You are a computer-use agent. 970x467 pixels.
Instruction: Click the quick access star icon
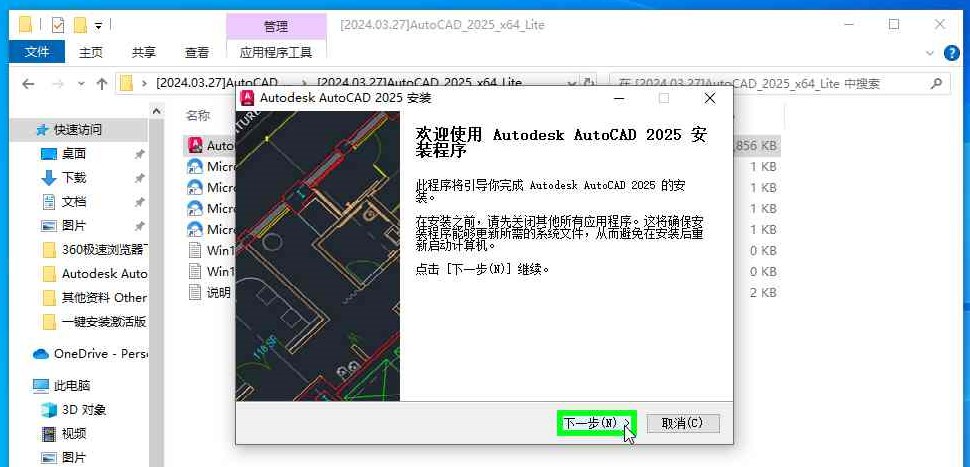pyautogui.click(x=42, y=130)
